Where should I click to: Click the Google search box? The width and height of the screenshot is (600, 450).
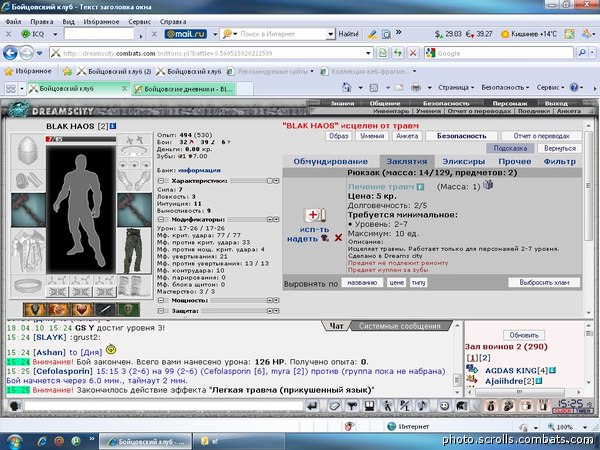(499, 53)
